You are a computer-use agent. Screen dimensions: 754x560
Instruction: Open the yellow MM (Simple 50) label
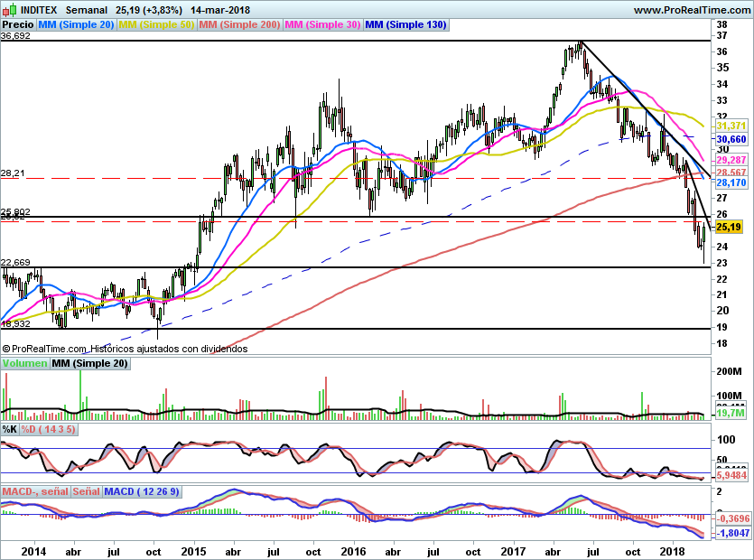click(156, 24)
